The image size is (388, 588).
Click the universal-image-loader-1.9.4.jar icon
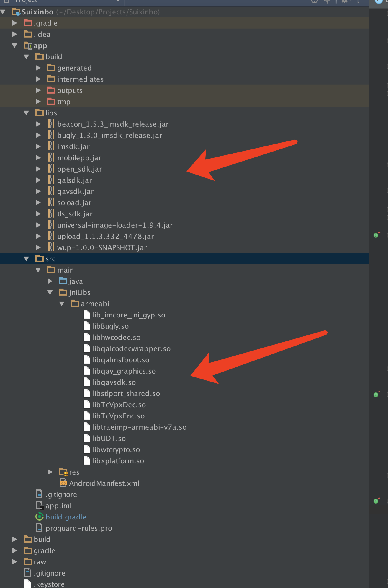click(51, 225)
